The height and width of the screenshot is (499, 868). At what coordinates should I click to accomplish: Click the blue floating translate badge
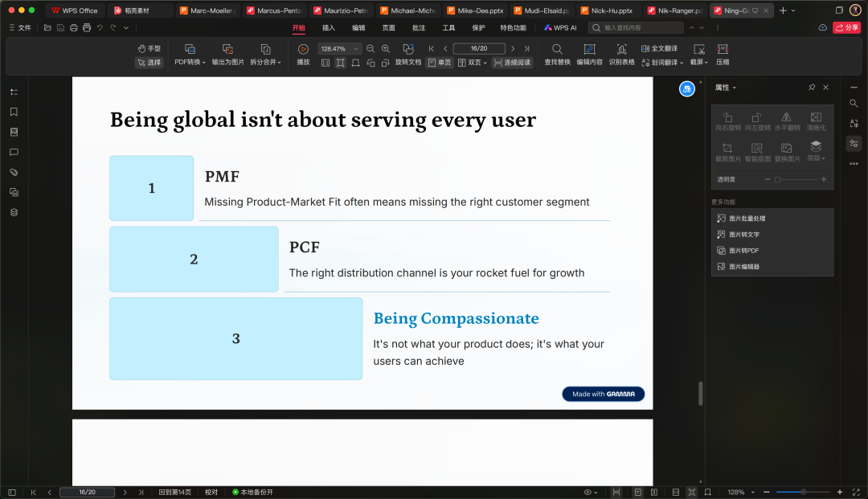point(687,88)
